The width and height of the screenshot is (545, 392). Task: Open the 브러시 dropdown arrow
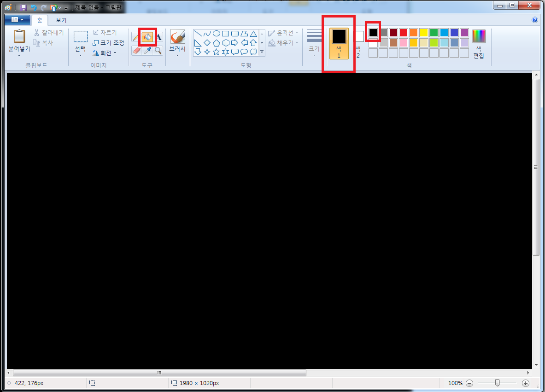point(178,55)
